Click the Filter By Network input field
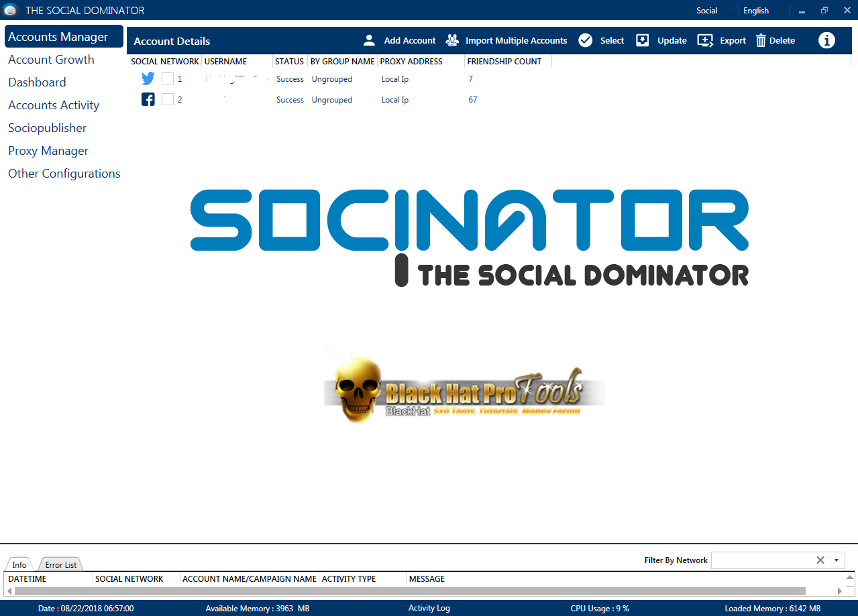858x616 pixels. coord(762,560)
